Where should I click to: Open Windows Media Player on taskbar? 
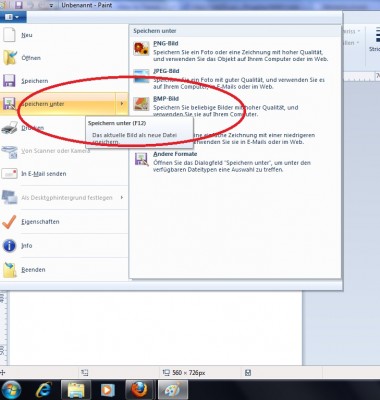point(108,390)
